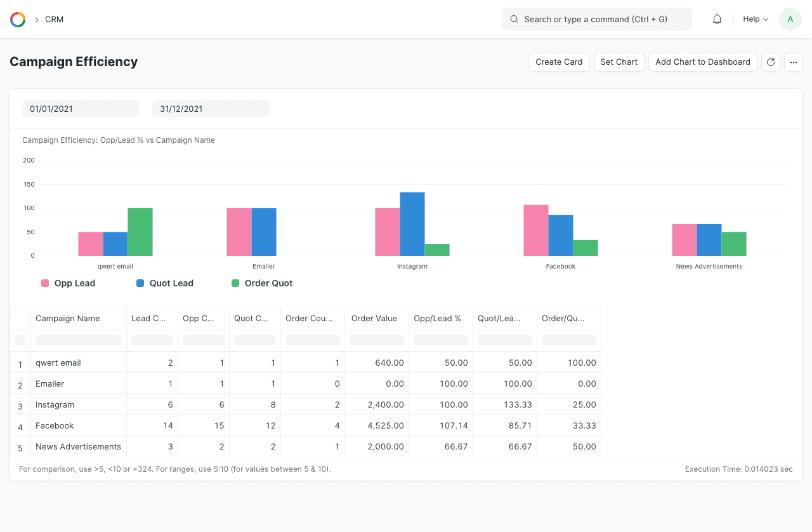Viewport: 812px width, 532px height.
Task: Click the search magnifier icon
Action: pyautogui.click(x=514, y=20)
